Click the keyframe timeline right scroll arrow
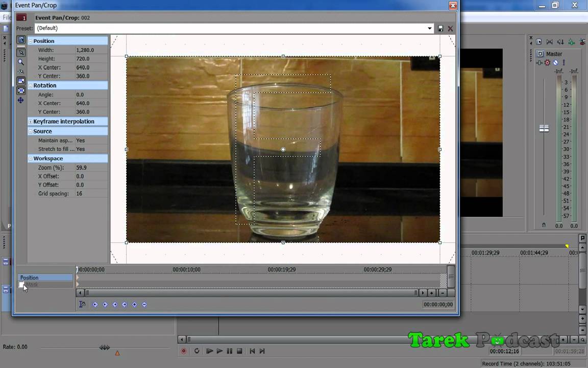This screenshot has height=368, width=588. (x=423, y=293)
